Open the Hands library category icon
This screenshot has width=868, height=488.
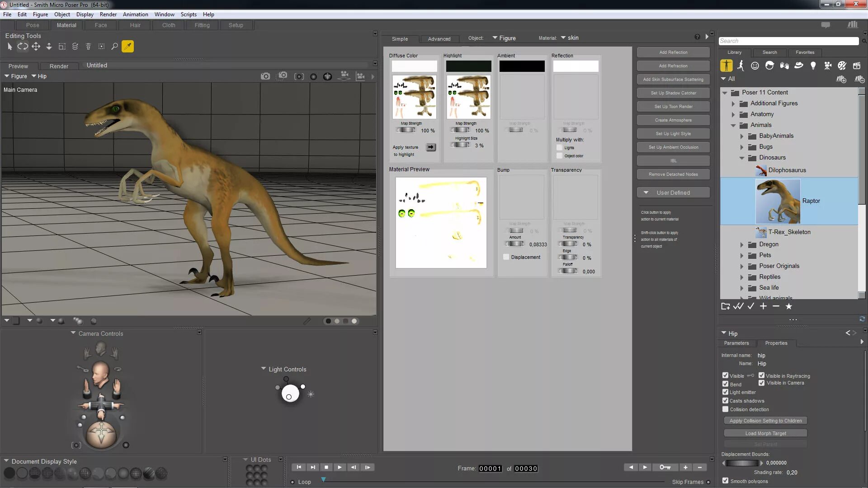(784, 66)
